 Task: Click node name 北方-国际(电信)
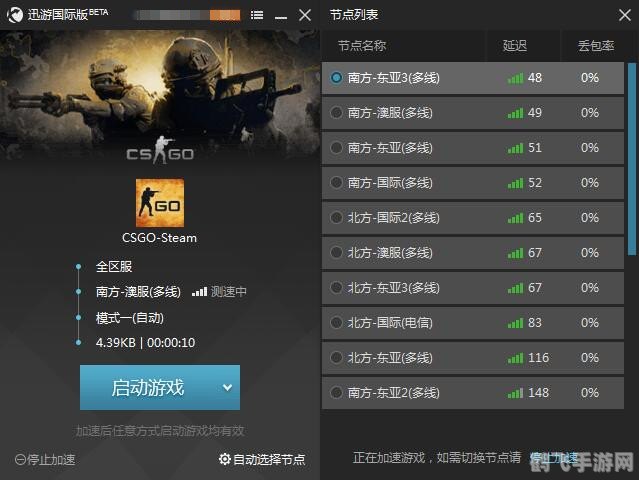tap(390, 323)
